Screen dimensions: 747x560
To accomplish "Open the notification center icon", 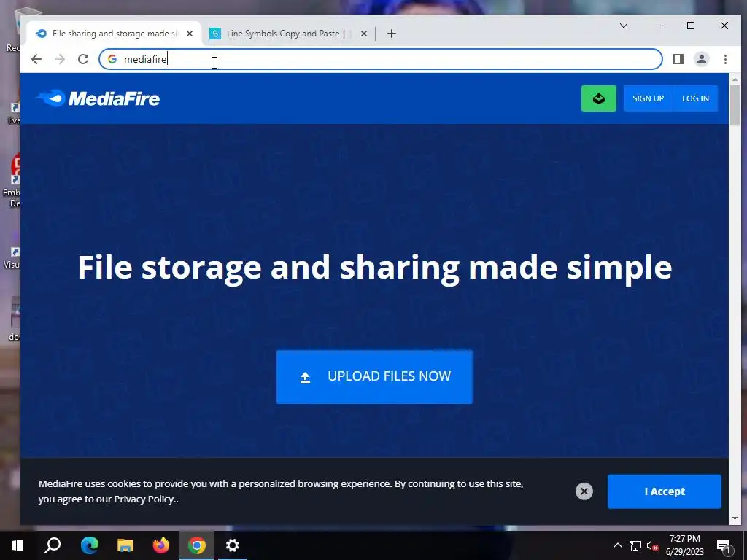I will (x=724, y=546).
